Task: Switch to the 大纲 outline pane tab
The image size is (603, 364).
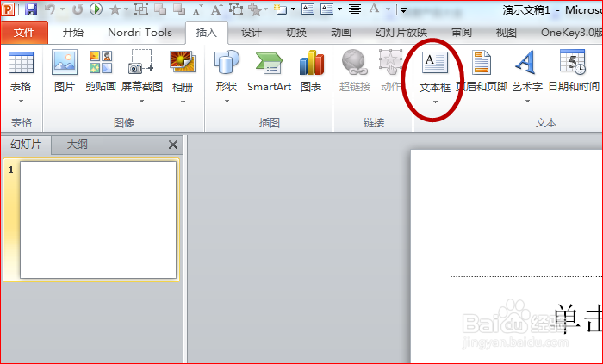Action: (x=78, y=145)
